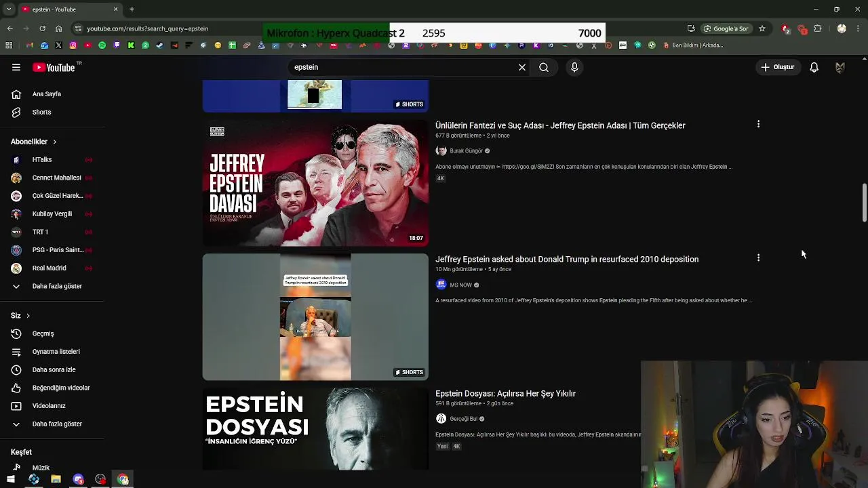868x488 pixels.
Task: Open Kubilay Vergili channel
Action: [x=52, y=213]
